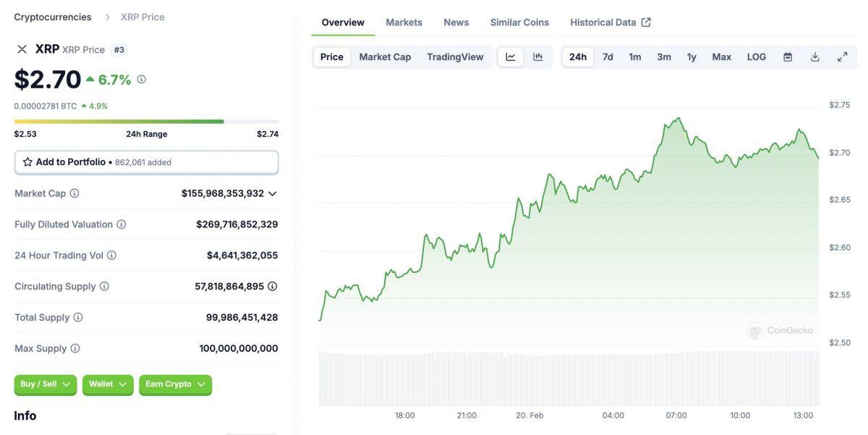Expand chart to fullscreen
The image size is (868, 435).
tap(843, 57)
